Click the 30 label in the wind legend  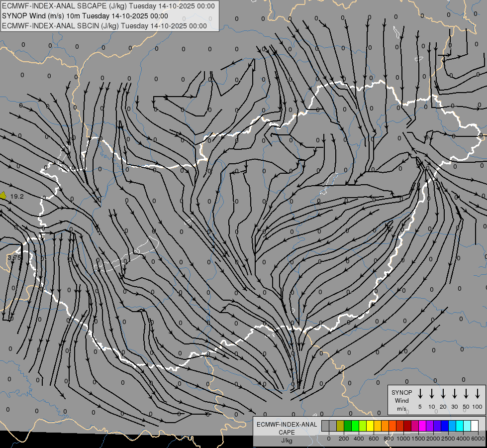pyautogui.click(x=454, y=407)
